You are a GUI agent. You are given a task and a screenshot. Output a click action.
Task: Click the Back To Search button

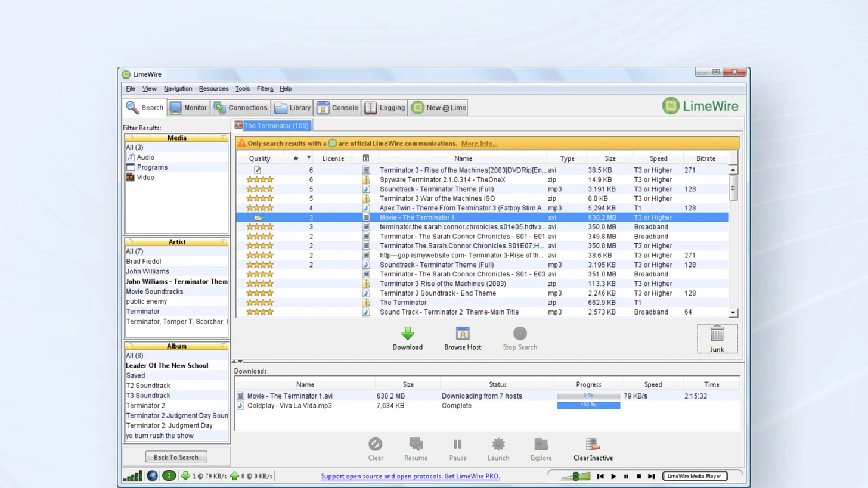click(x=176, y=456)
